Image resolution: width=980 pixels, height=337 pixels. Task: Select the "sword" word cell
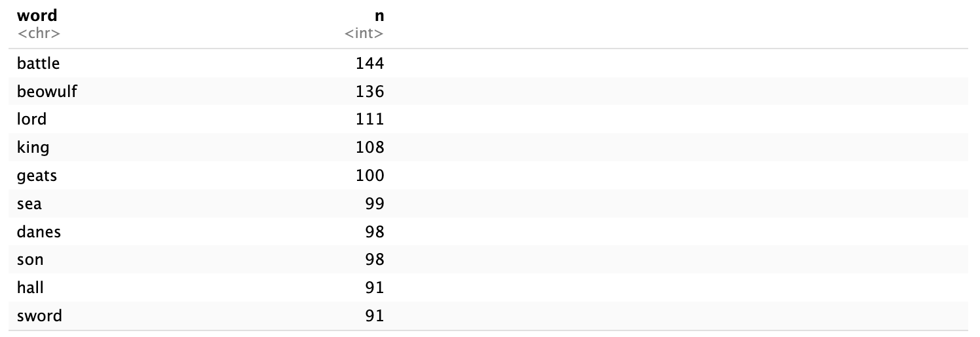(x=39, y=316)
